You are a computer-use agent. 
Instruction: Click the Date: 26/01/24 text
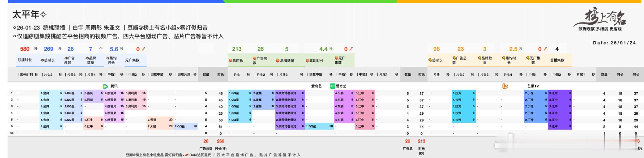614,43
